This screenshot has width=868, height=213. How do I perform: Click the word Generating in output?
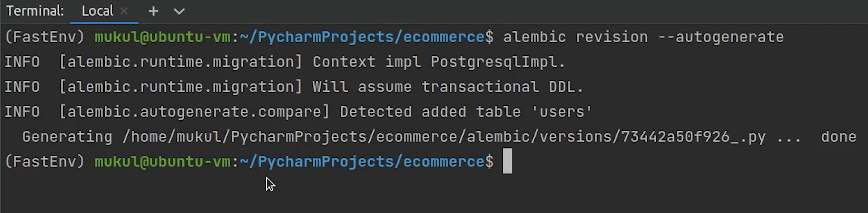(x=67, y=137)
